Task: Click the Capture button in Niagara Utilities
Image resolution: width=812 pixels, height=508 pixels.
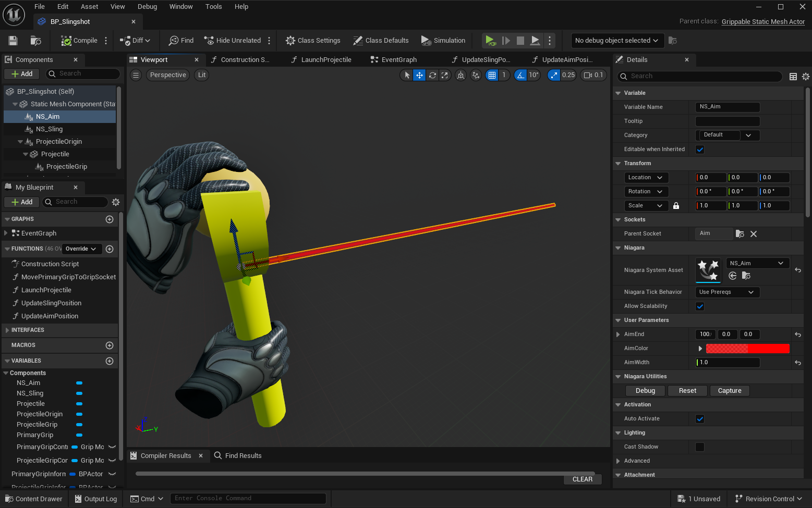Action: pyautogui.click(x=729, y=391)
